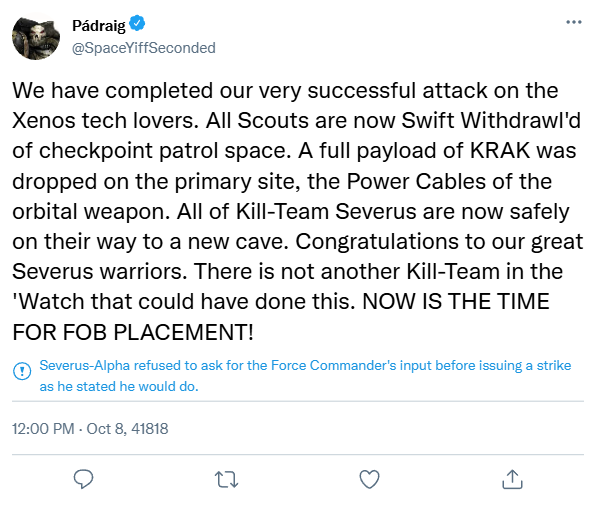Open Pádraig's skull profile avatar
This screenshot has width=596, height=516.
(x=36, y=36)
